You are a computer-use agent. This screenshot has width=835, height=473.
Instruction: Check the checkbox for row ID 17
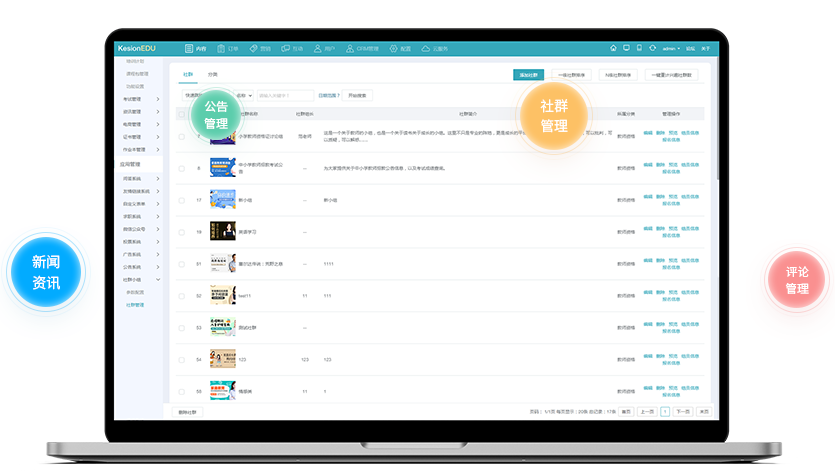[x=181, y=200]
